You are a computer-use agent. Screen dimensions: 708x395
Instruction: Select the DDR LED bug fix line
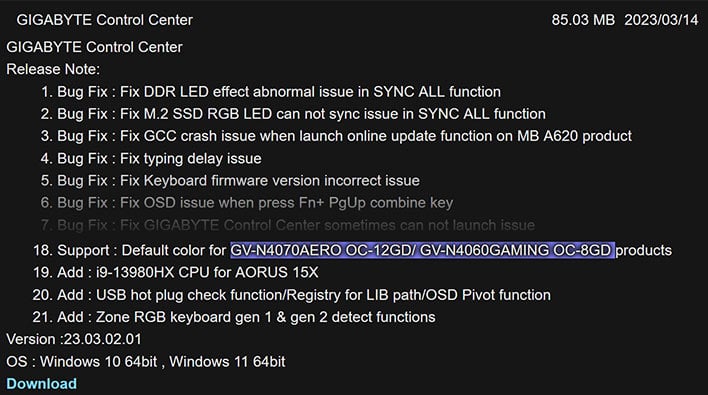[x=271, y=92]
